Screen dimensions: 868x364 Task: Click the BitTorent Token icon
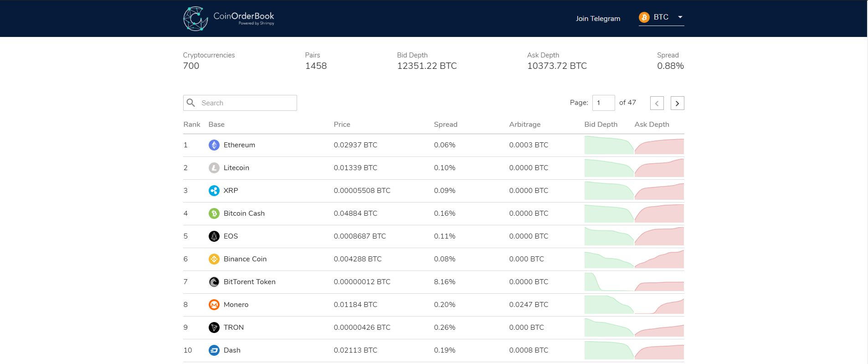pos(214,282)
